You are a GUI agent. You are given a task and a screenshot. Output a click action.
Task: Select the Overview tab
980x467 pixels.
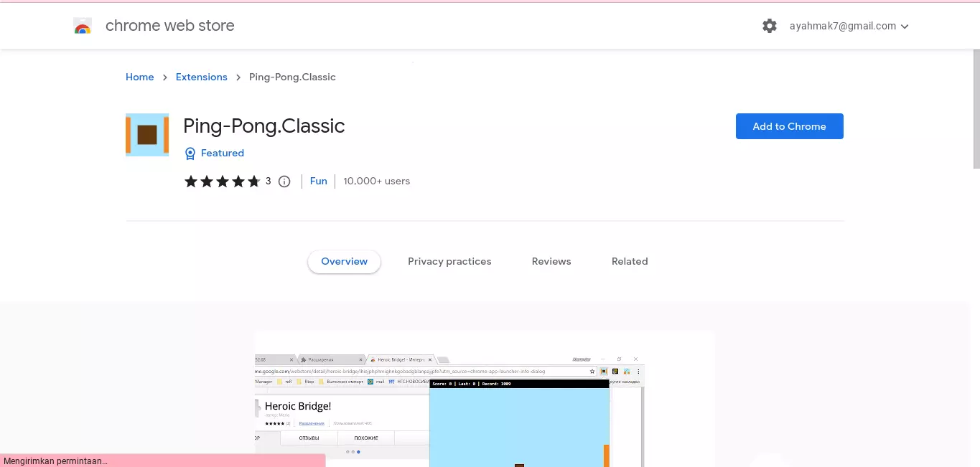tap(344, 261)
